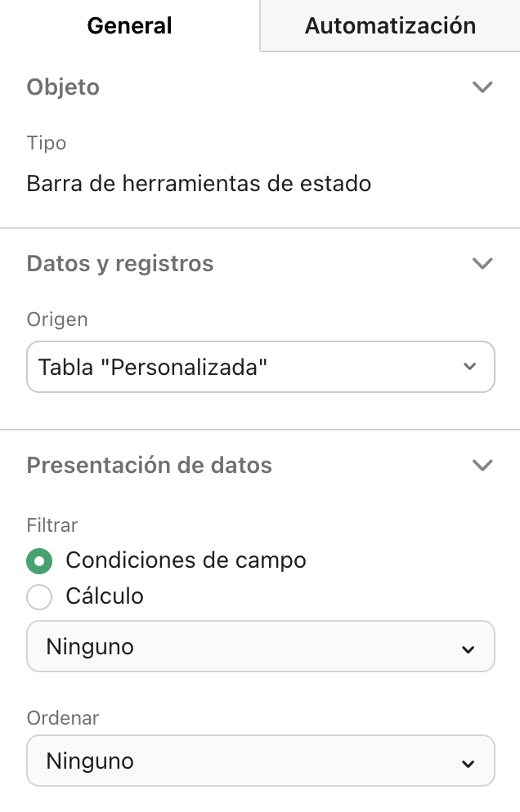
Task: Click the Datos y registros heading
Action: 120,264
